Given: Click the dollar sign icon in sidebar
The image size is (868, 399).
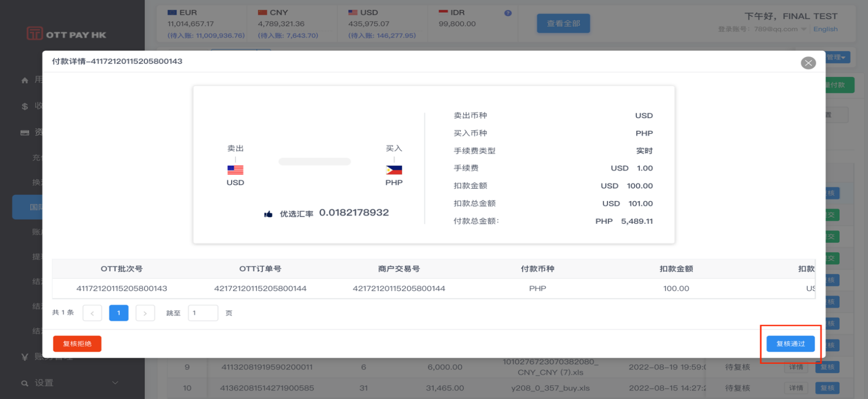Looking at the screenshot, I should (x=25, y=106).
